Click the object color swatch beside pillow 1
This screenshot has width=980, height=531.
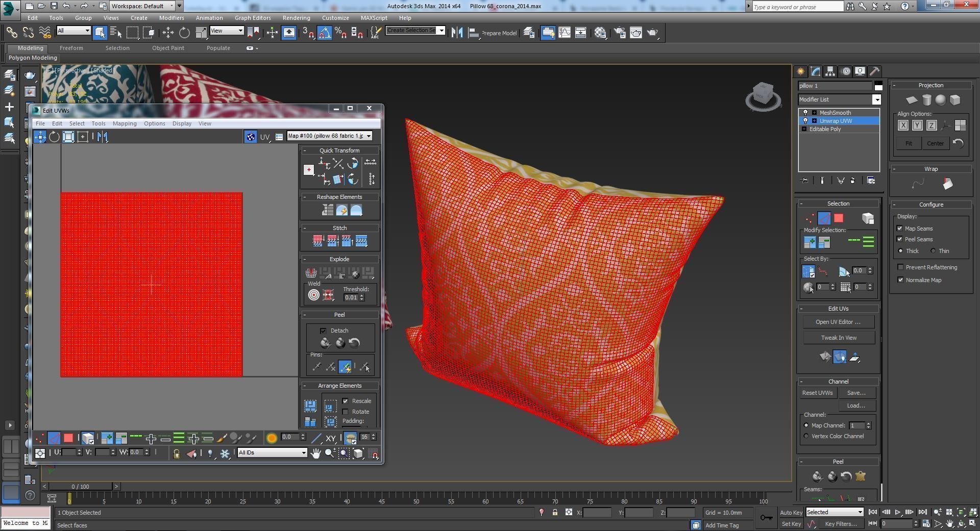click(878, 86)
